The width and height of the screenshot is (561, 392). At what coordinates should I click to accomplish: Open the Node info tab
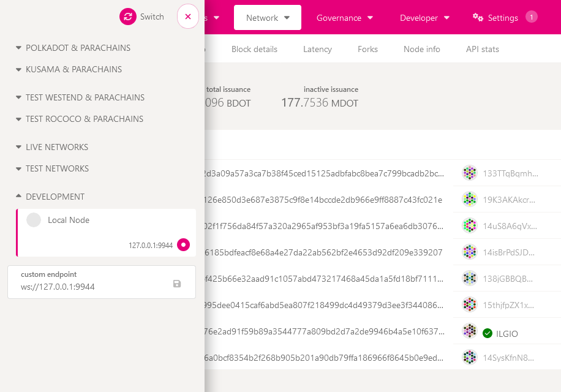pyautogui.click(x=421, y=50)
